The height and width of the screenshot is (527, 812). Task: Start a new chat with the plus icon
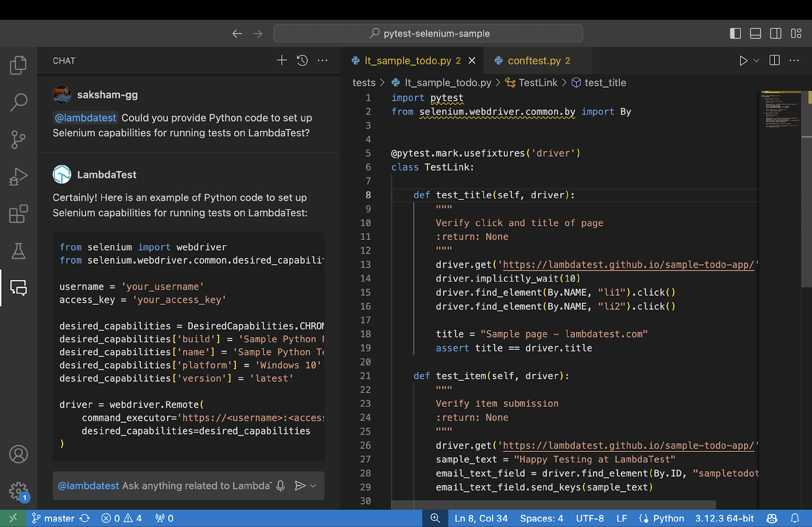281,60
